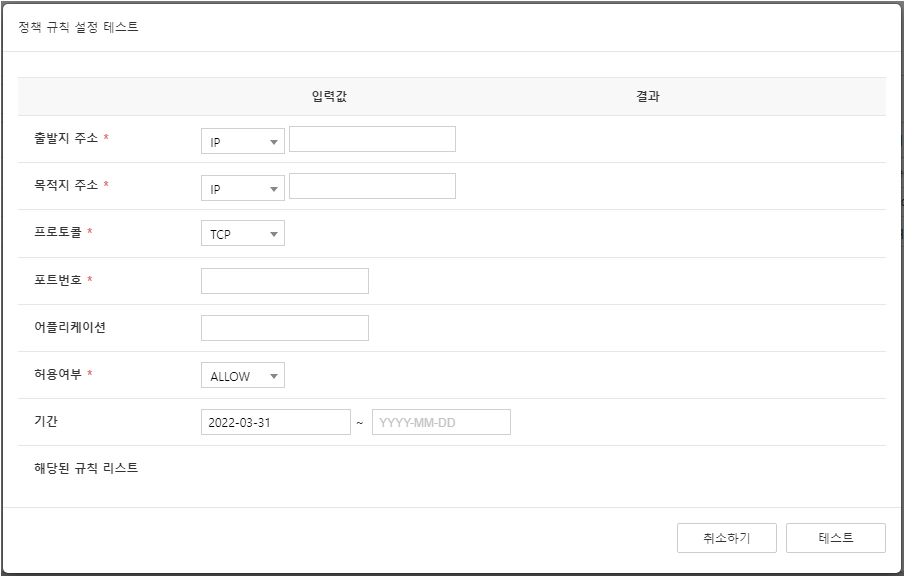
Task: Focus the 목적지 주소 address input field
Action: (372, 186)
